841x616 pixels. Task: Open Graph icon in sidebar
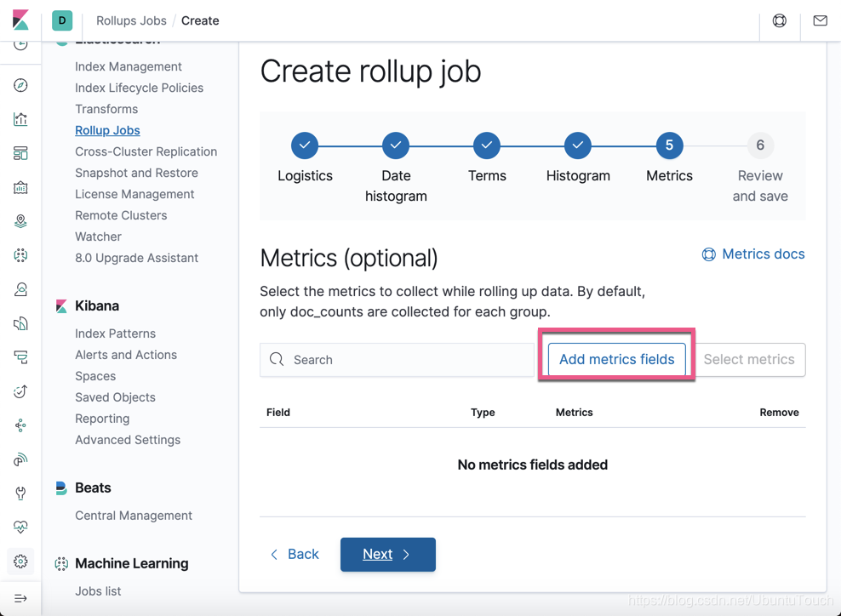click(x=20, y=425)
